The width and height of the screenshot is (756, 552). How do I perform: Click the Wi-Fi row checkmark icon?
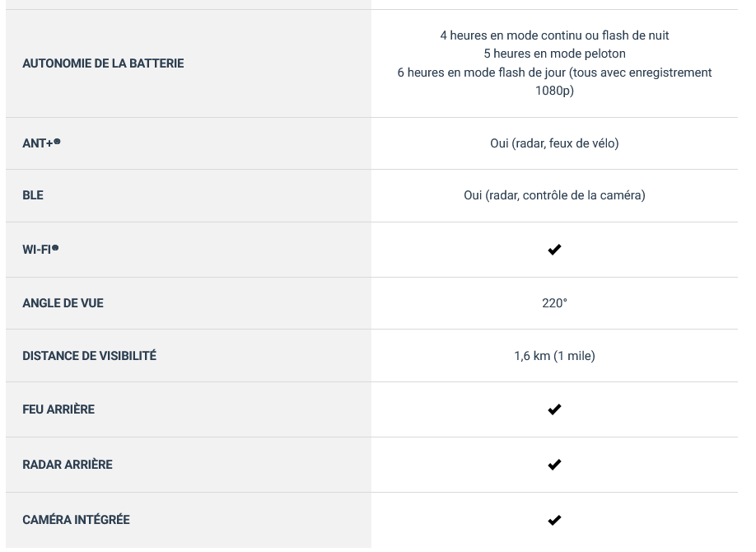(554, 250)
